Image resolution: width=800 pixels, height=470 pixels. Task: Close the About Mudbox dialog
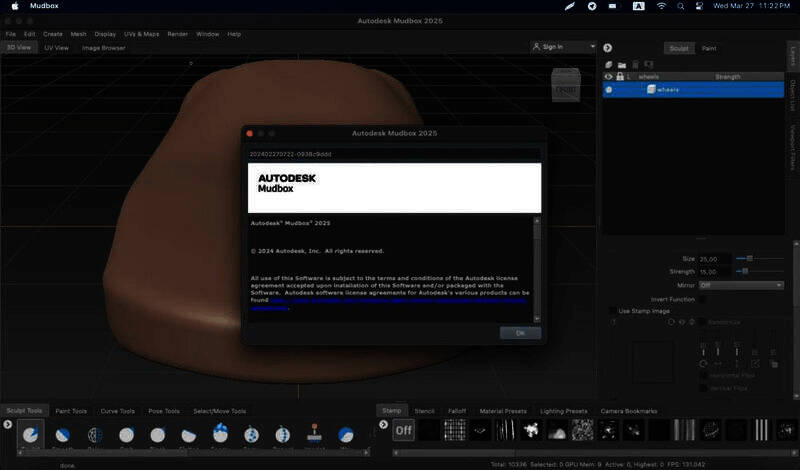tap(249, 133)
